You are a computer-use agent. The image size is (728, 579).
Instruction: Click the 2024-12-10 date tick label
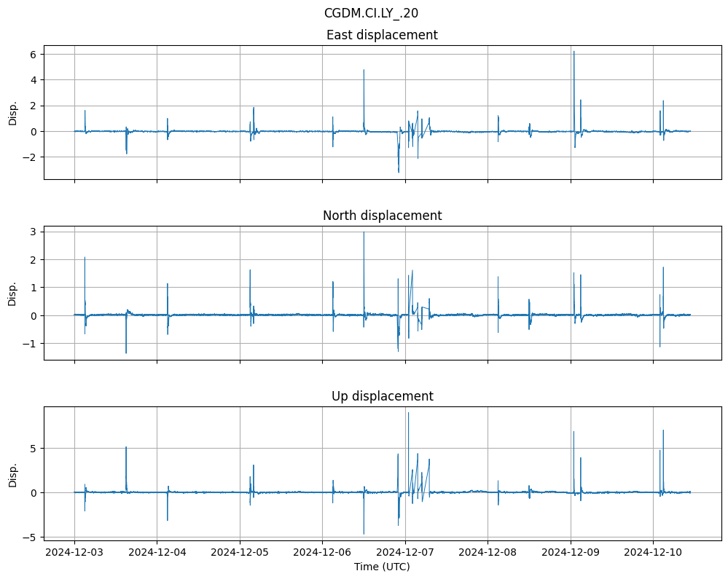pyautogui.click(x=653, y=552)
